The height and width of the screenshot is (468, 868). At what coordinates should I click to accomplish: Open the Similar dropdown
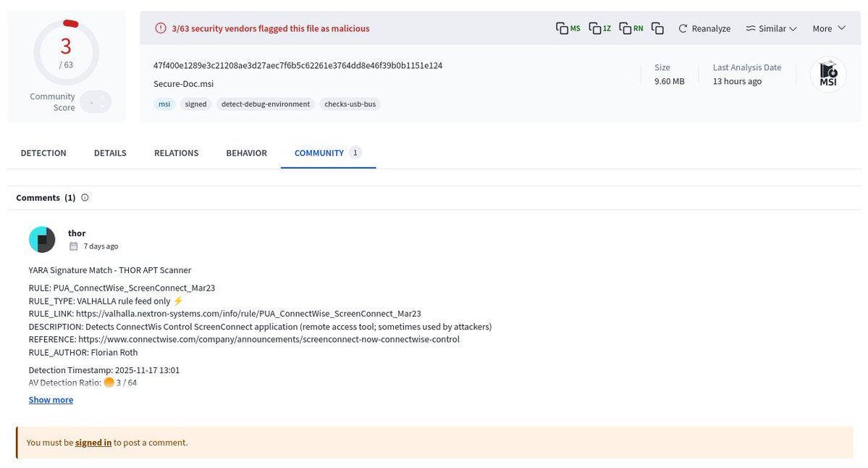tap(770, 28)
